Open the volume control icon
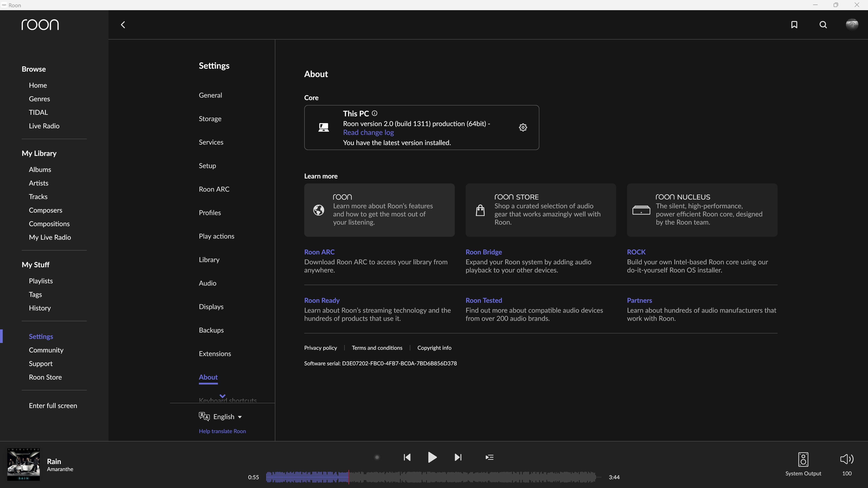This screenshot has width=868, height=488. (847, 459)
